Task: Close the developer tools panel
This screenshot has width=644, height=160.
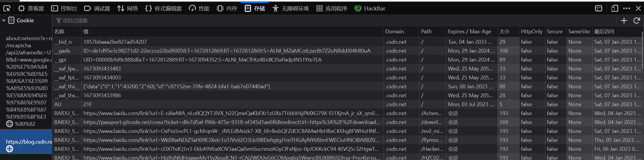Action: pyautogui.click(x=638, y=8)
